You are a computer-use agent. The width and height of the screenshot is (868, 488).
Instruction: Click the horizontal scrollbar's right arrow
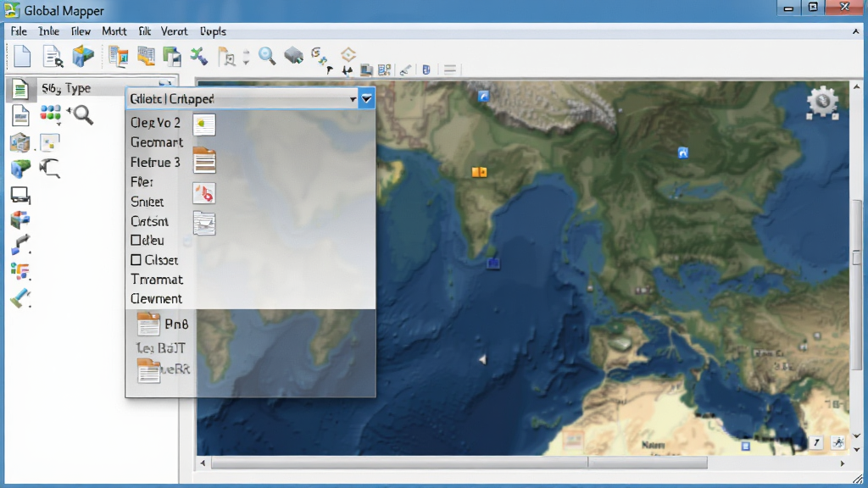[843, 463]
